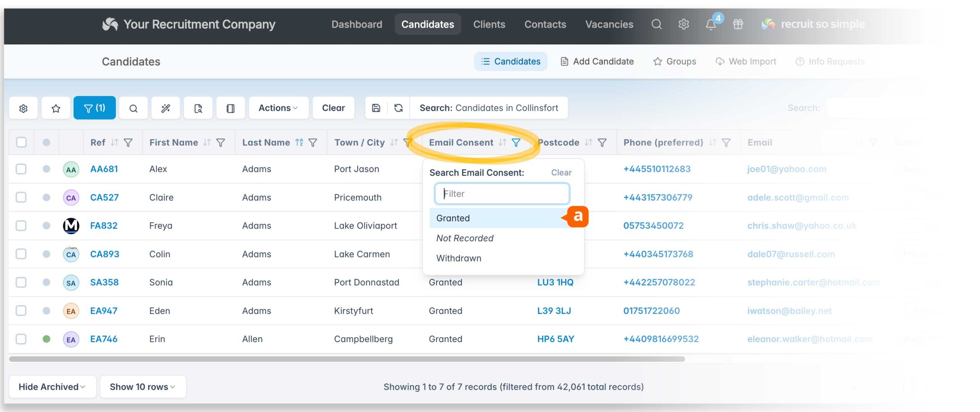Call phone number +445510112683

(657, 169)
